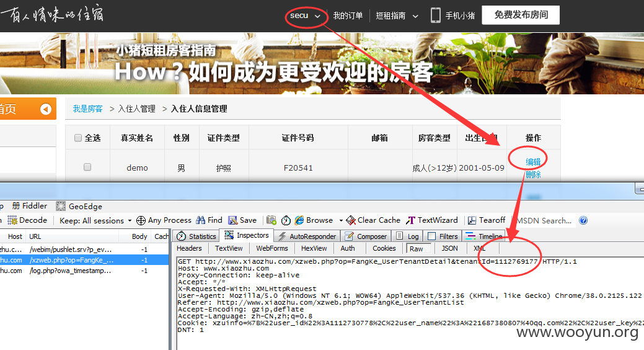The image size is (644, 350).
Task: Open the 我是房客 breadcrumb link
Action: pos(87,109)
